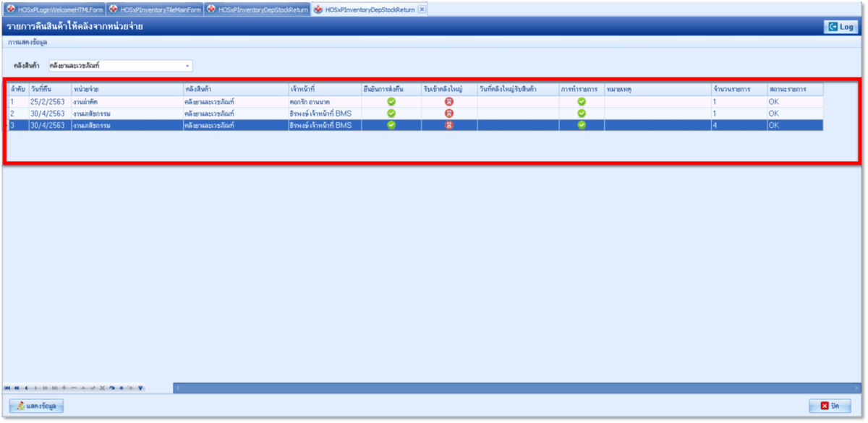Click red received-status icon in row 2
The height and width of the screenshot is (423, 868).
point(449,114)
